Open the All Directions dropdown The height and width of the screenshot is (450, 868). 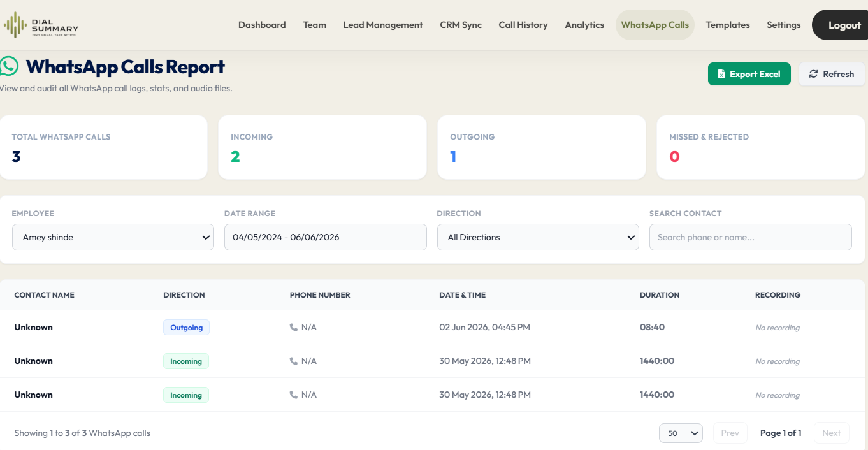tap(538, 237)
